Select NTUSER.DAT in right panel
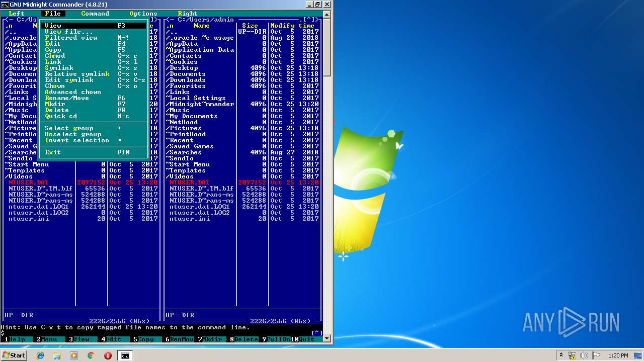This screenshot has height=362, width=644. [242, 183]
